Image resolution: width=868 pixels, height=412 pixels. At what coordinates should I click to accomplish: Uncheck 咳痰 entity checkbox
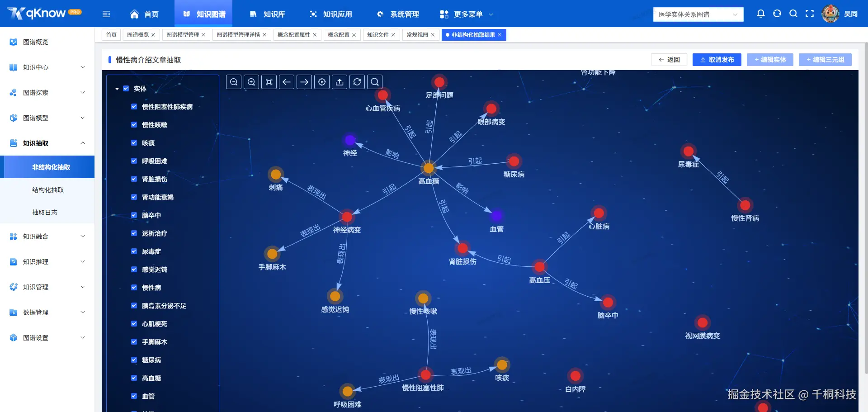pyautogui.click(x=134, y=143)
